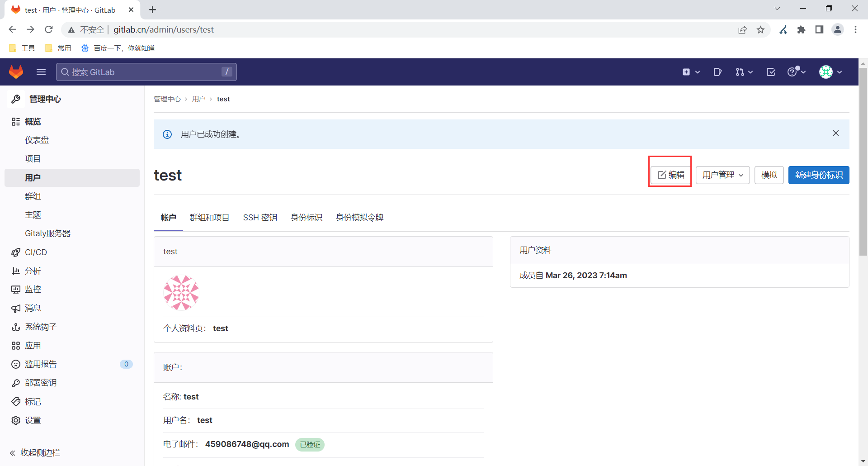
Task: Click the pinned extension icon beside puzzle
Action: click(x=783, y=30)
